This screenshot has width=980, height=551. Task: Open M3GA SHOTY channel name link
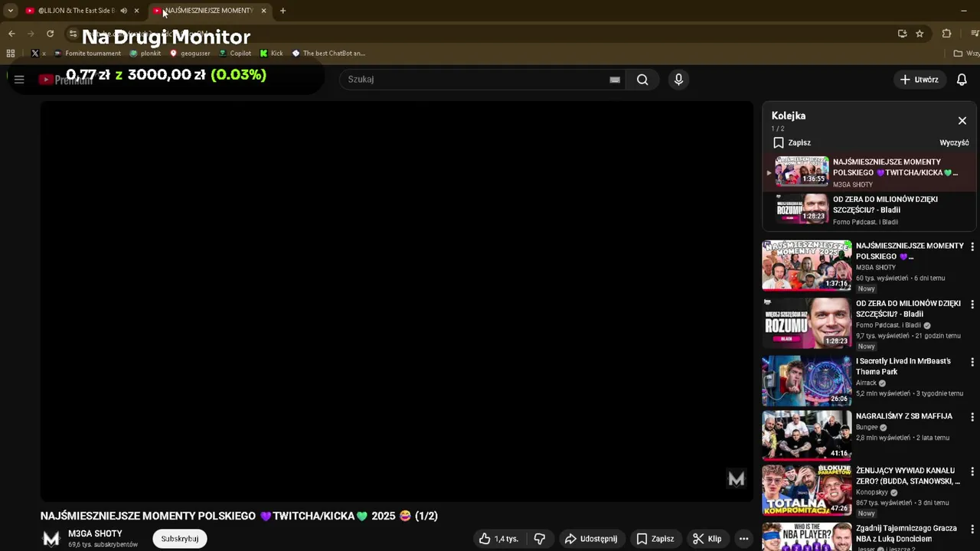[95, 533]
